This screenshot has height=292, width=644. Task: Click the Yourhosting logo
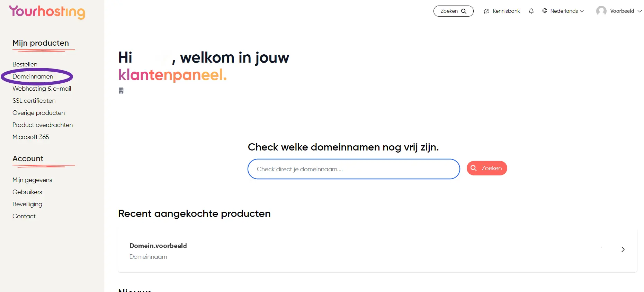pos(47,12)
